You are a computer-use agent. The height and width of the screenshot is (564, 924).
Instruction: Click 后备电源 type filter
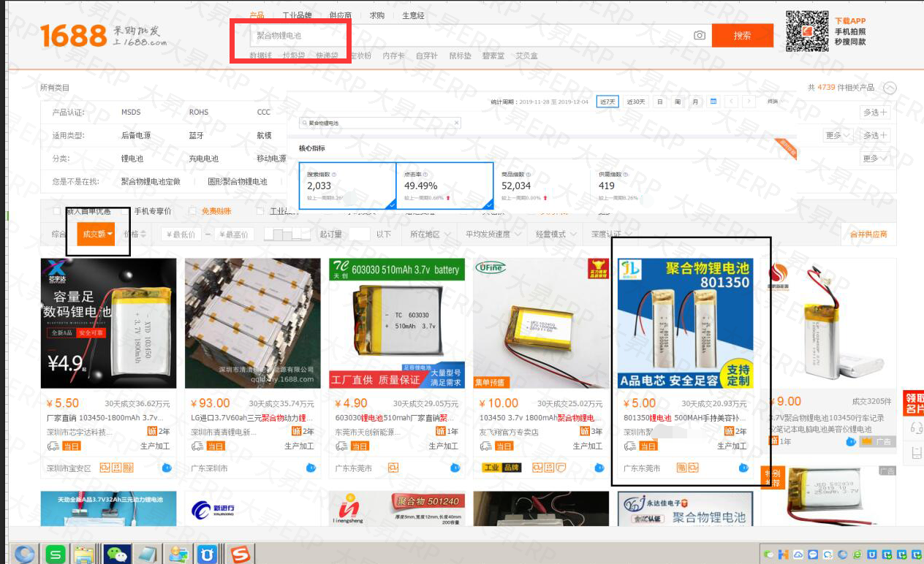point(136,135)
